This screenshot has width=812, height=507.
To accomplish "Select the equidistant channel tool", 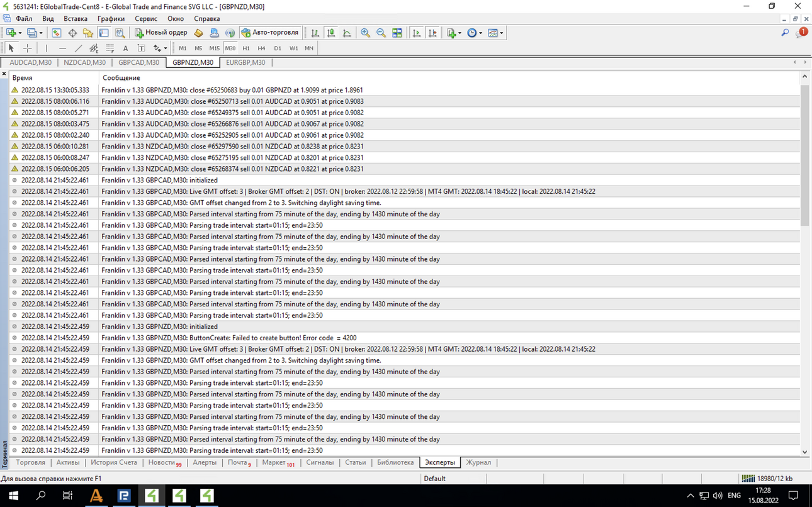I will pyautogui.click(x=94, y=48).
